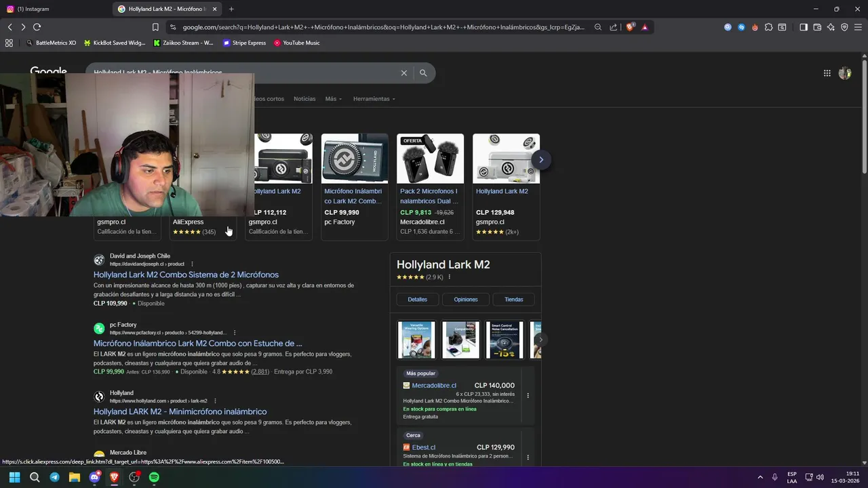Open the extensions puzzle menu

(x=768, y=27)
